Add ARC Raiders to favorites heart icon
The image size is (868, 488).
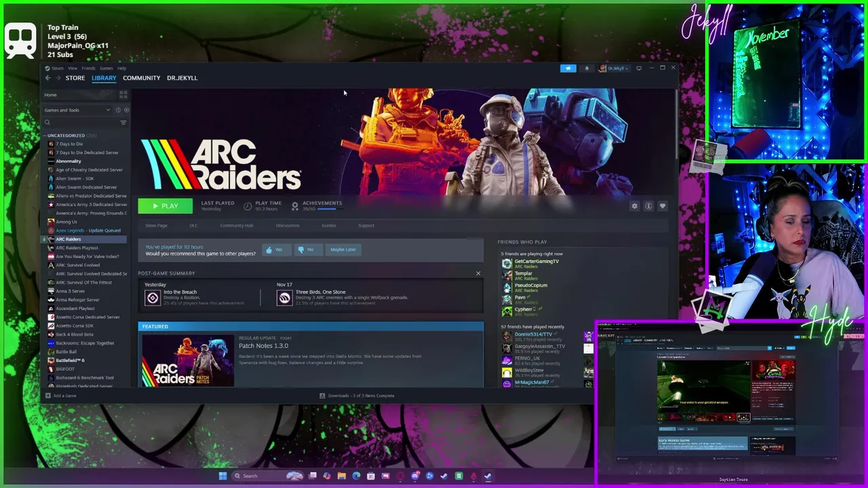click(x=663, y=206)
